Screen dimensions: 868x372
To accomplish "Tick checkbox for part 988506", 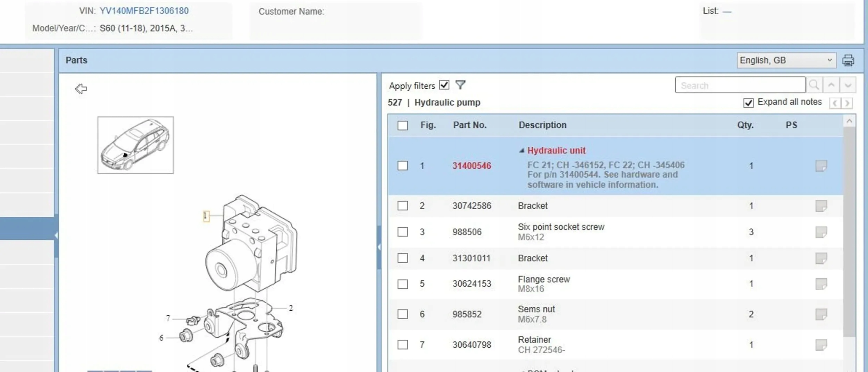I will pyautogui.click(x=402, y=232).
